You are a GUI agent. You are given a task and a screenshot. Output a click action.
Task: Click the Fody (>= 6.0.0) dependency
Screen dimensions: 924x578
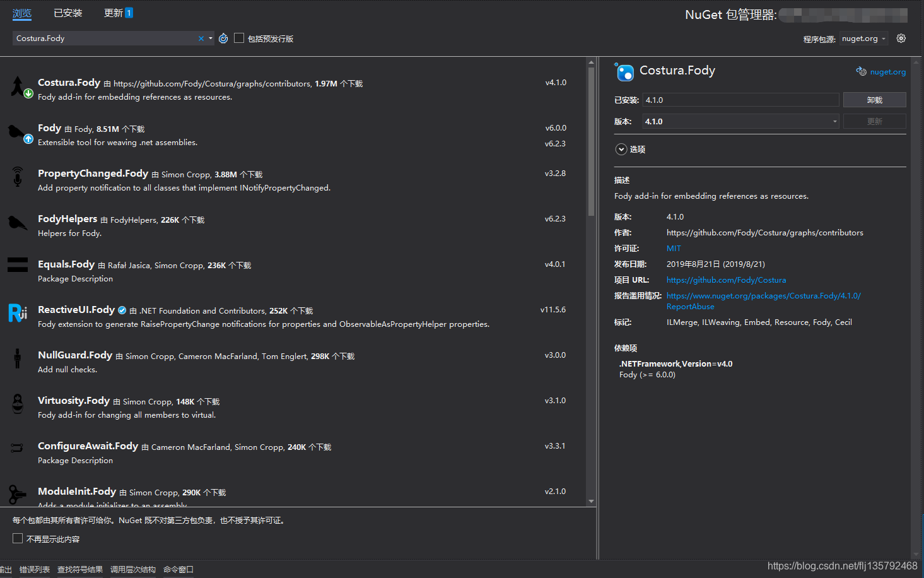click(x=647, y=374)
